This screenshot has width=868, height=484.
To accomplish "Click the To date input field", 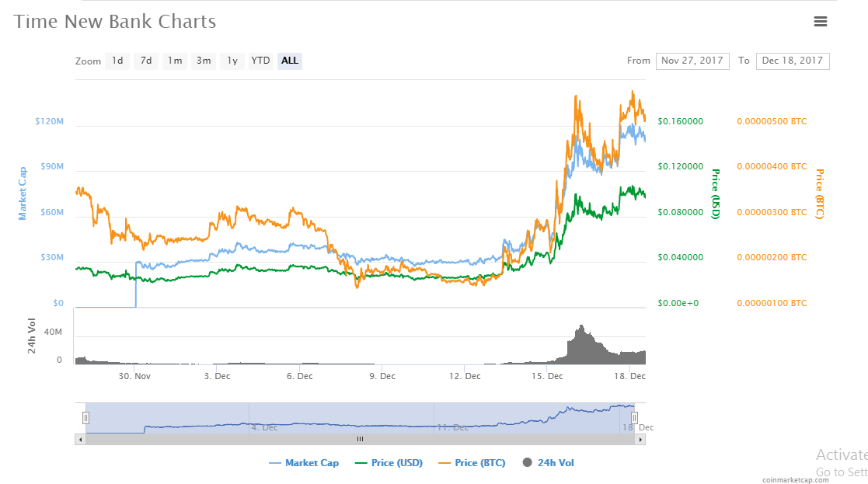I will click(x=793, y=61).
